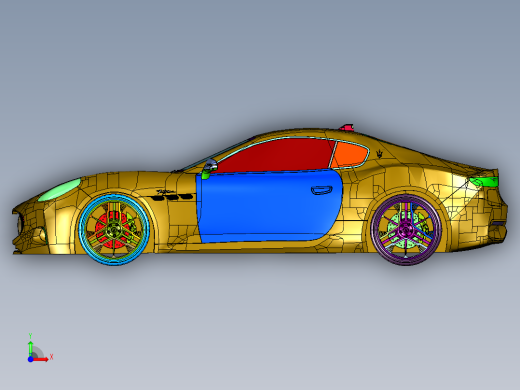This screenshot has width=520, height=390.
Task: Click the Y axis of the triad
Action: click(30, 347)
